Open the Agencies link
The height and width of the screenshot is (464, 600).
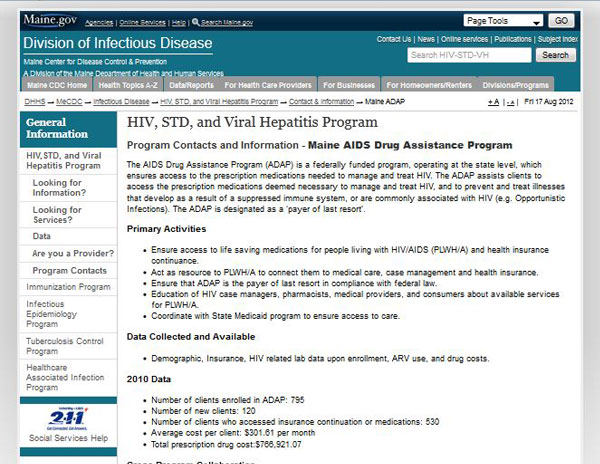(99, 23)
